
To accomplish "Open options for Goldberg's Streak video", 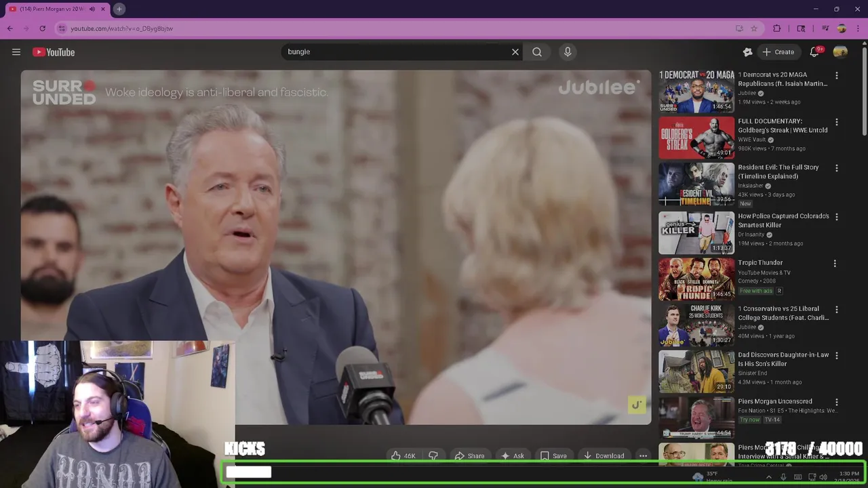I will click(836, 123).
